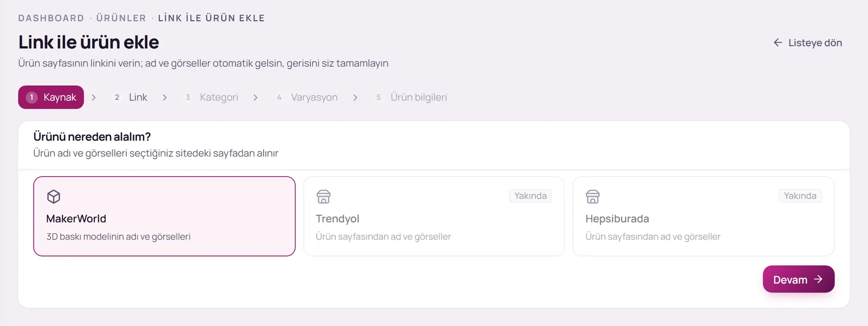Screen dimensions: 868x326
Task: Click subtitle starting Ürün sayfasının linkini verin
Action: (203, 63)
